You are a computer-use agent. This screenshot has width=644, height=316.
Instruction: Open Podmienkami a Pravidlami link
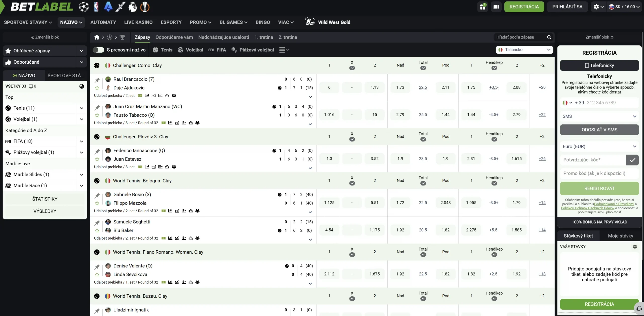click(614, 204)
